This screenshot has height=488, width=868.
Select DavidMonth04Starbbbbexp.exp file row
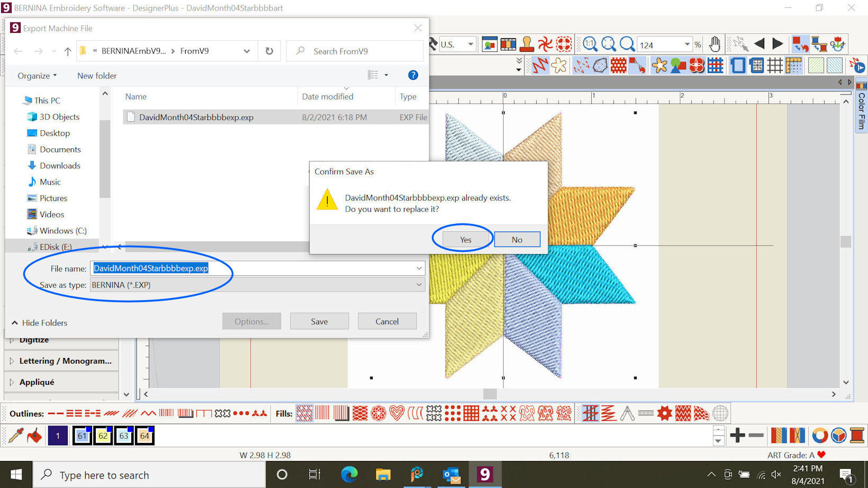(x=275, y=117)
